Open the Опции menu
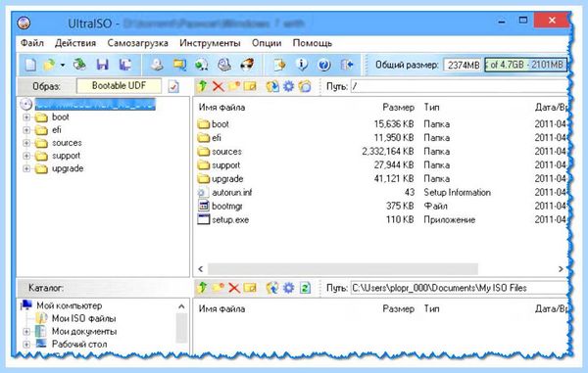Screen dimensions: 588x373 [x=267, y=43]
